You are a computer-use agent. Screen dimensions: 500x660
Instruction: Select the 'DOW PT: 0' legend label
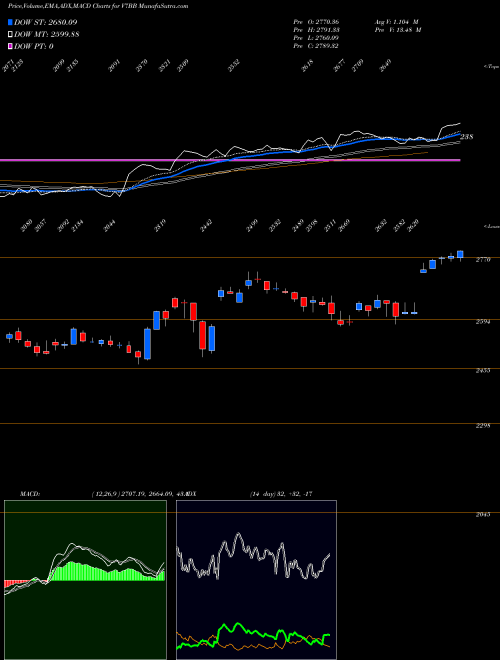tap(34, 46)
